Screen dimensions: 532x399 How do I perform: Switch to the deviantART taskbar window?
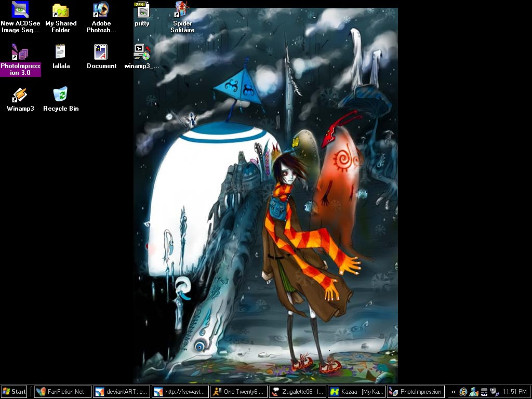pos(122,392)
